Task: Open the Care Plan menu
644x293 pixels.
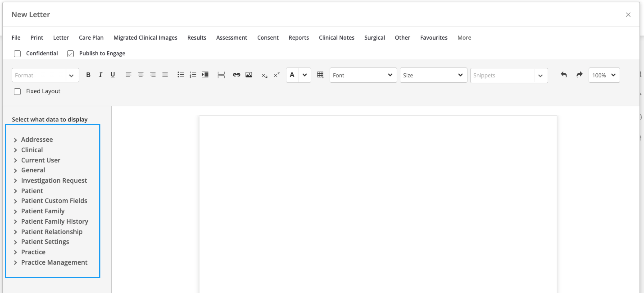Action: point(91,38)
